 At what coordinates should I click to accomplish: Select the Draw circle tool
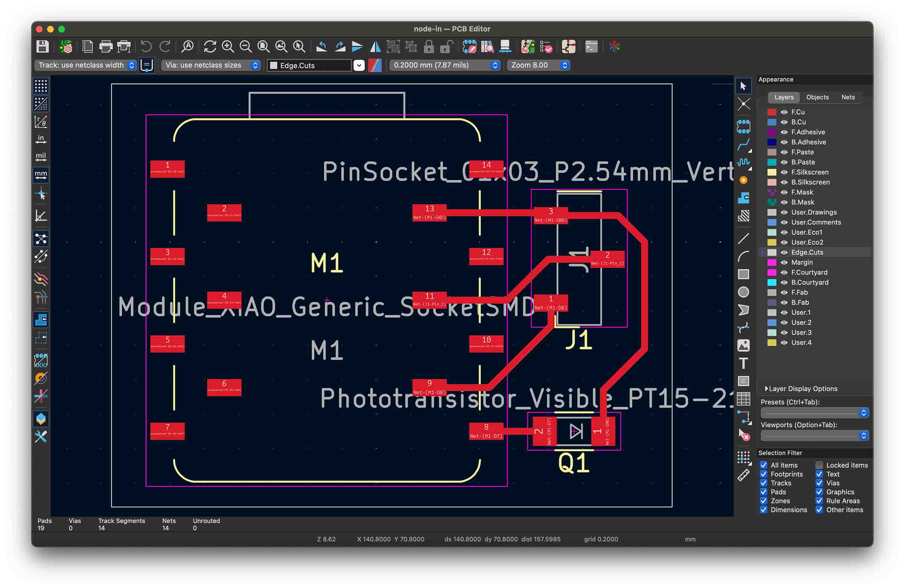[x=743, y=292]
